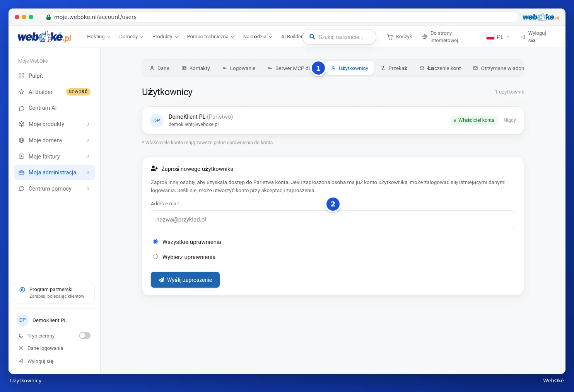Click the Program partnerski euro icon
This screenshot has width=574, height=392.
point(22,290)
